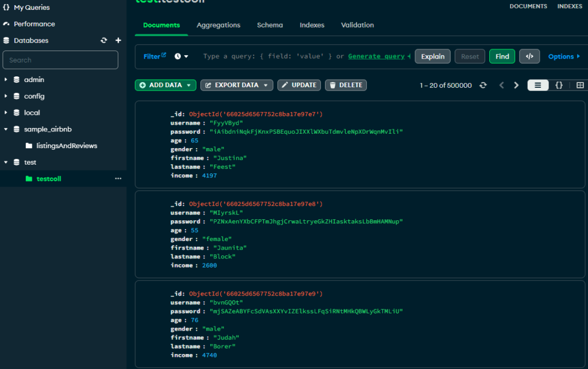Click the DELETE button

346,85
